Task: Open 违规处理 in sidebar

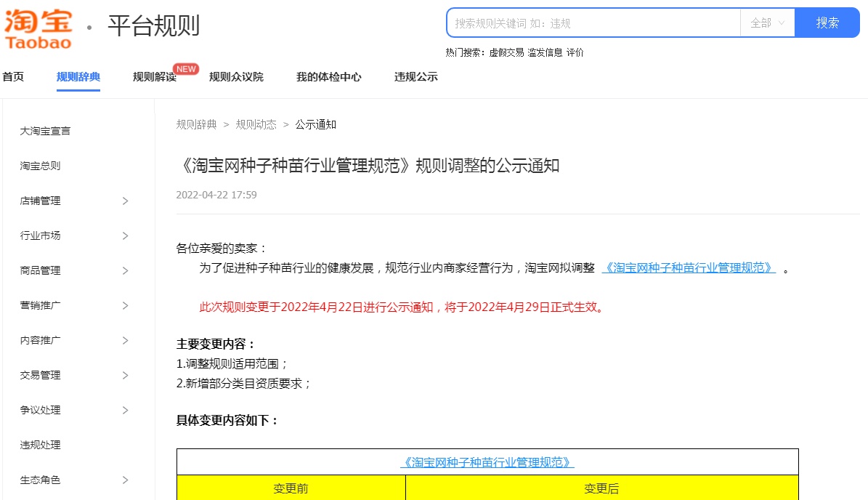Action: (x=40, y=445)
